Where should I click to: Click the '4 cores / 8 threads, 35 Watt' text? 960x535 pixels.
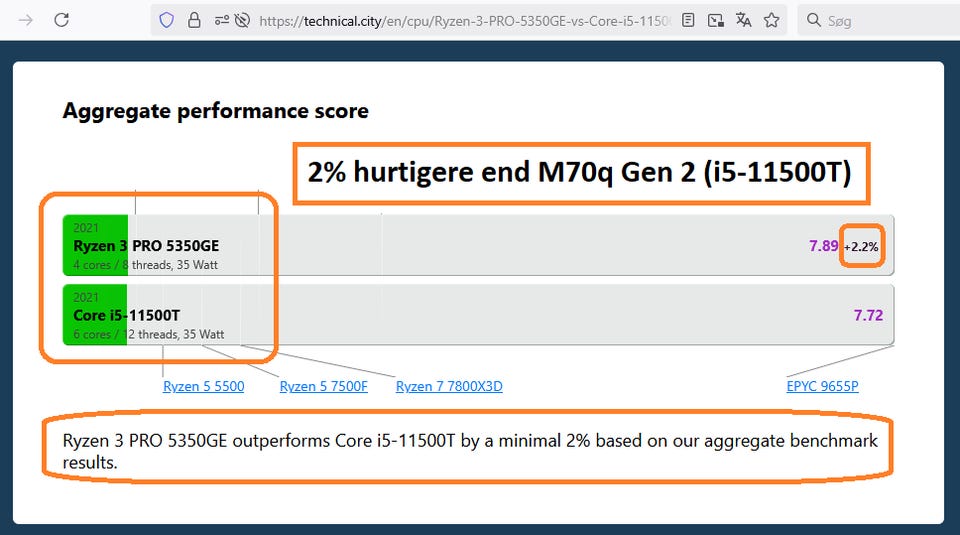pyautogui.click(x=145, y=265)
